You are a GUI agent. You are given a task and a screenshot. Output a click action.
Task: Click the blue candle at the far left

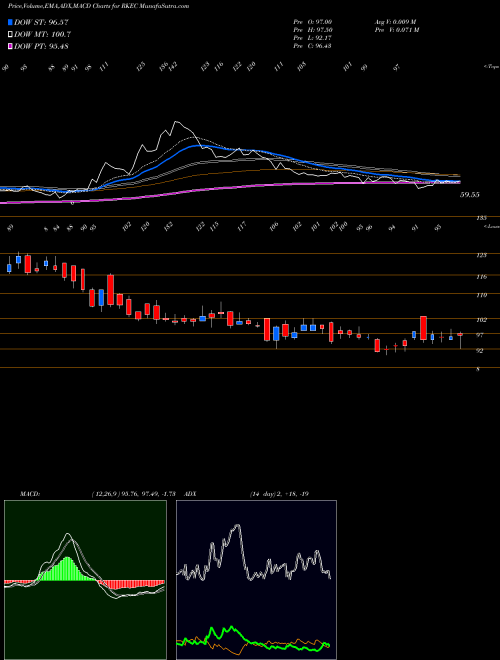point(9,268)
